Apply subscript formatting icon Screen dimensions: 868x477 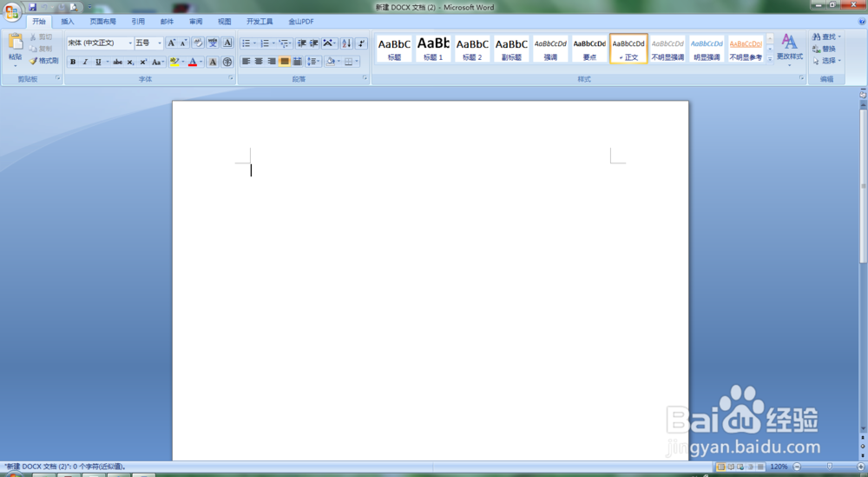[x=131, y=62]
